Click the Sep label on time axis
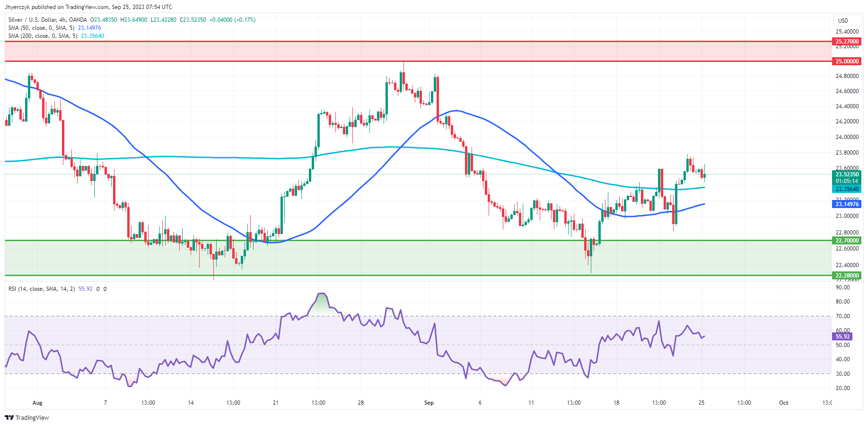Viewport: 868px width, 426px height. [429, 403]
